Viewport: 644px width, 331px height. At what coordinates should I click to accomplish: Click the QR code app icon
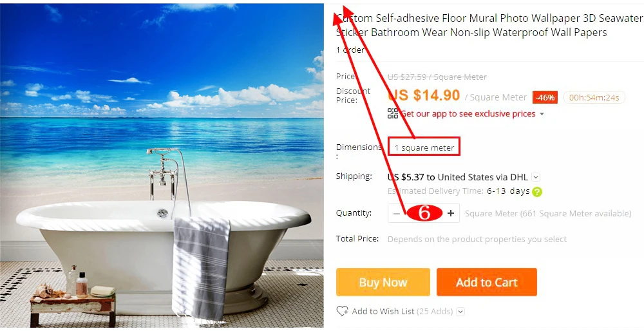pyautogui.click(x=393, y=113)
